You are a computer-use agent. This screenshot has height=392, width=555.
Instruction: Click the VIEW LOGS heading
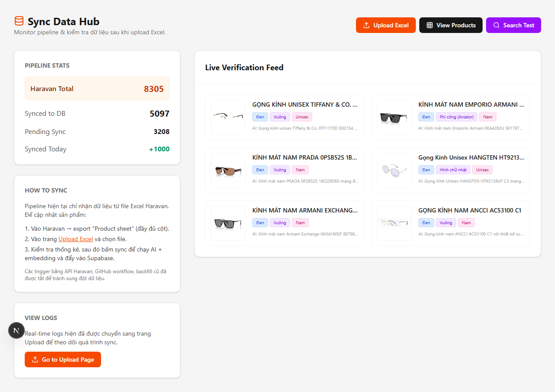(x=41, y=318)
